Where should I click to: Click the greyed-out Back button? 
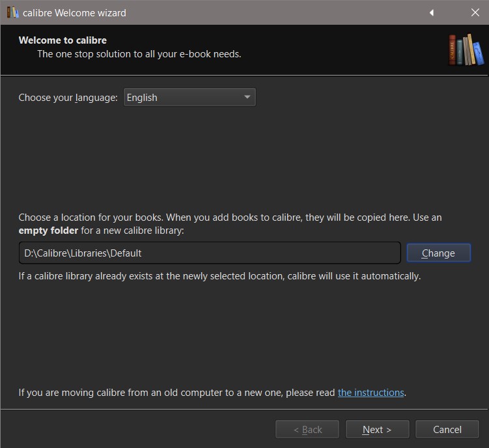[x=307, y=430]
